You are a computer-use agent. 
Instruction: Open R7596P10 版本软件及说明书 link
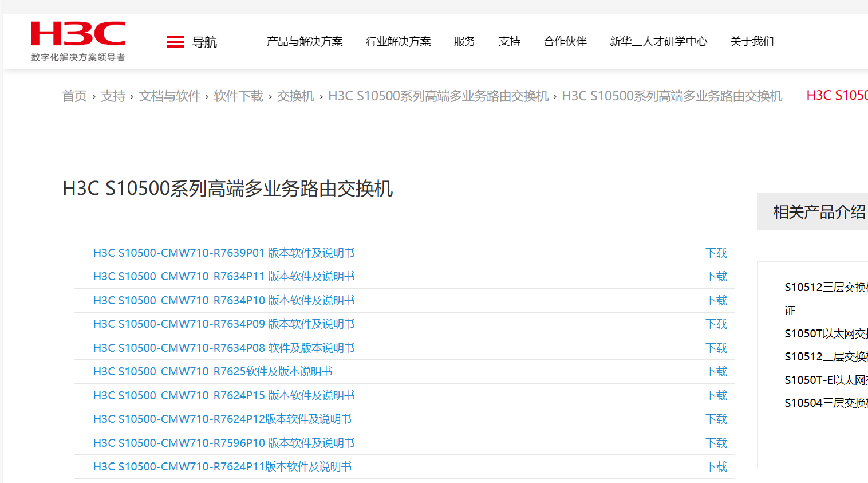pos(224,443)
